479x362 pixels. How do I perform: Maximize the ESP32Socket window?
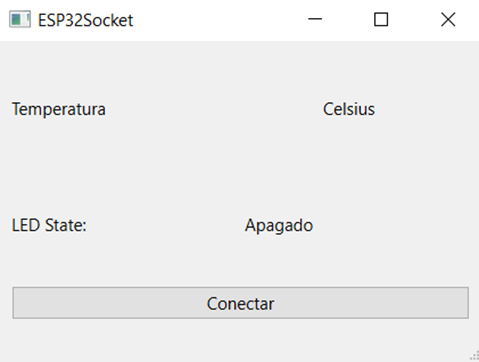click(381, 19)
